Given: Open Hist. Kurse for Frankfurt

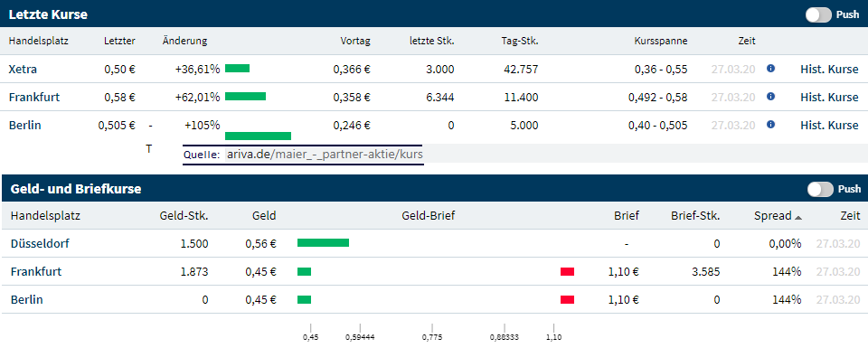Looking at the screenshot, I should point(829,97).
